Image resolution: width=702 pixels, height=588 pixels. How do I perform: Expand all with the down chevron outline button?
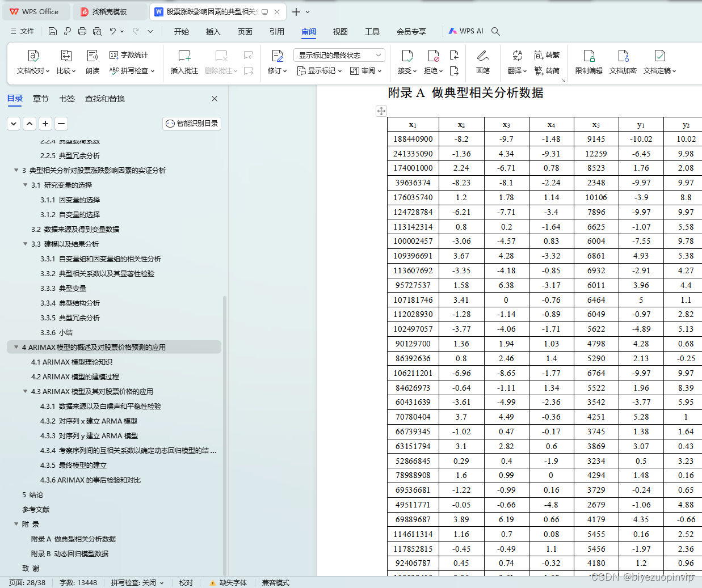click(x=14, y=123)
